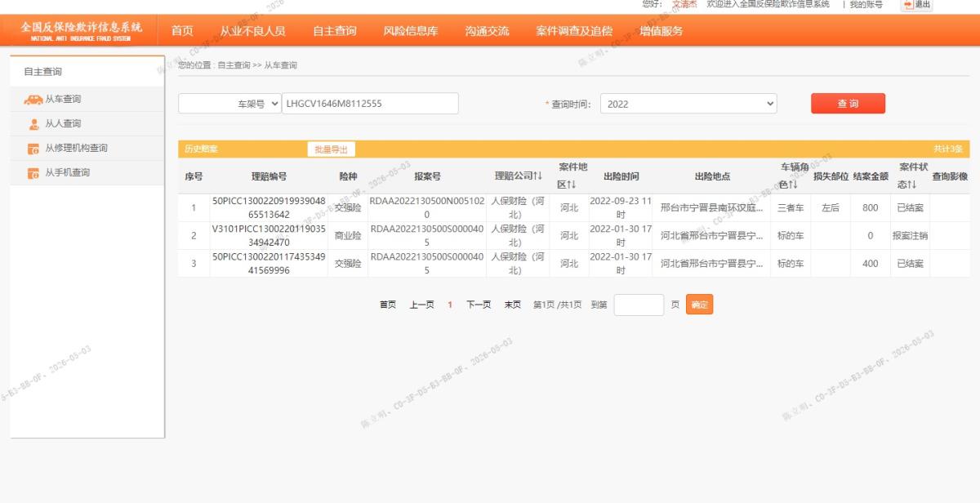Click settlement amount 400 cell
This screenshot has height=503, width=980.
coord(870,264)
